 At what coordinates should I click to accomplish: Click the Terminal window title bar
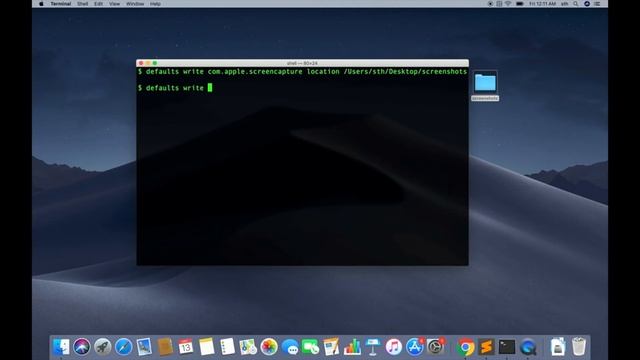(x=302, y=63)
